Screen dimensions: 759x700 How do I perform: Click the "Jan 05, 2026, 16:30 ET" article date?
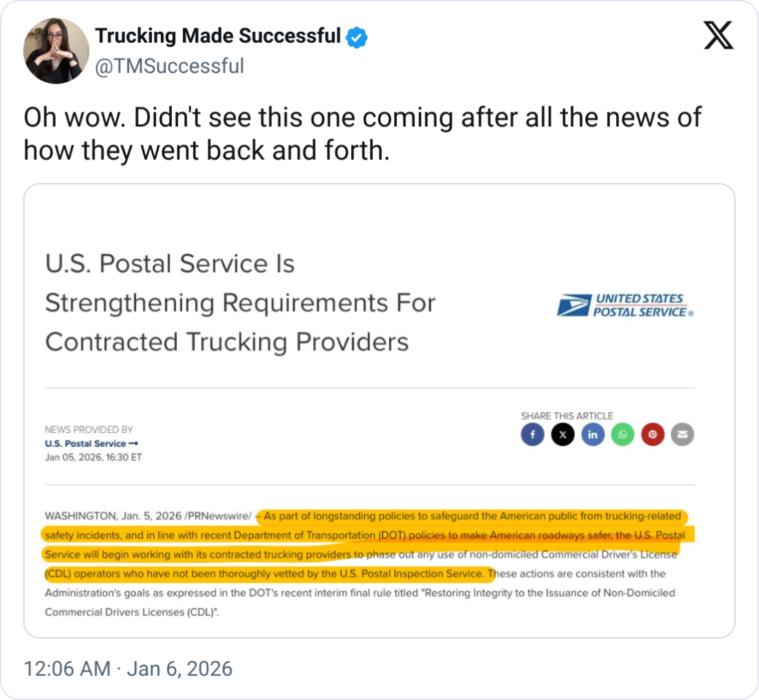tap(93, 457)
